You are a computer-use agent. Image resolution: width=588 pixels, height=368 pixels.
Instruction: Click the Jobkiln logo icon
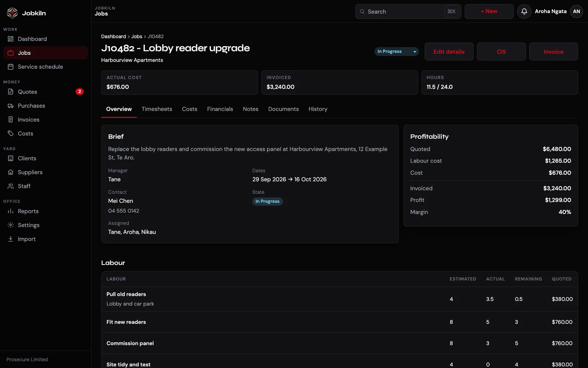pyautogui.click(x=12, y=13)
